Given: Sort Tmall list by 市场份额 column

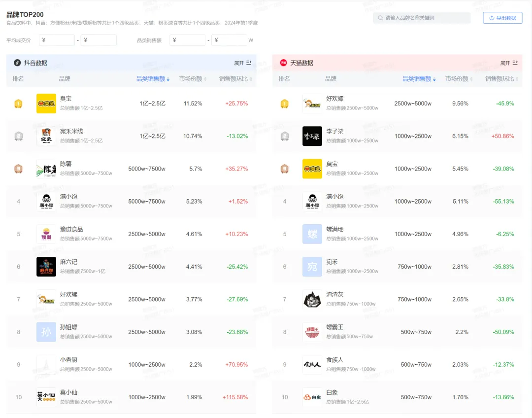Looking at the screenshot, I should [x=459, y=79].
